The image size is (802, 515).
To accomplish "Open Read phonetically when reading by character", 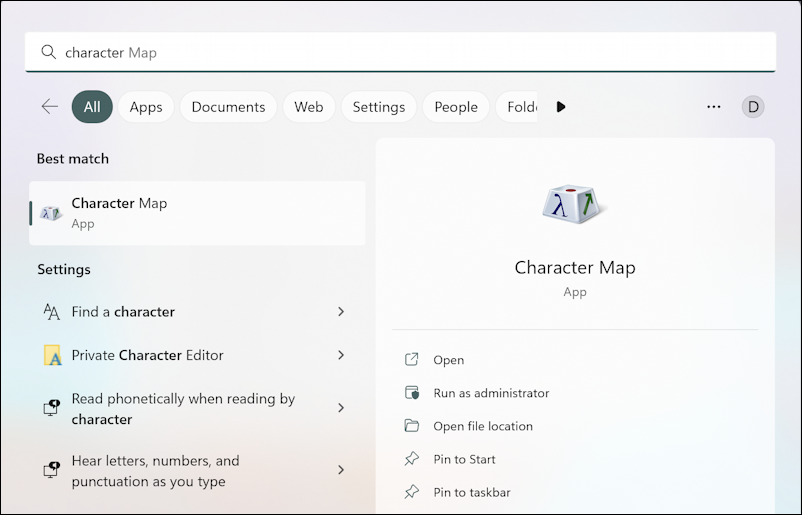I will 197,408.
